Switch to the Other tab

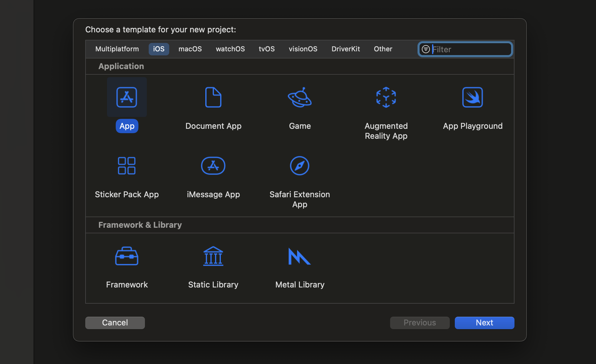click(383, 49)
